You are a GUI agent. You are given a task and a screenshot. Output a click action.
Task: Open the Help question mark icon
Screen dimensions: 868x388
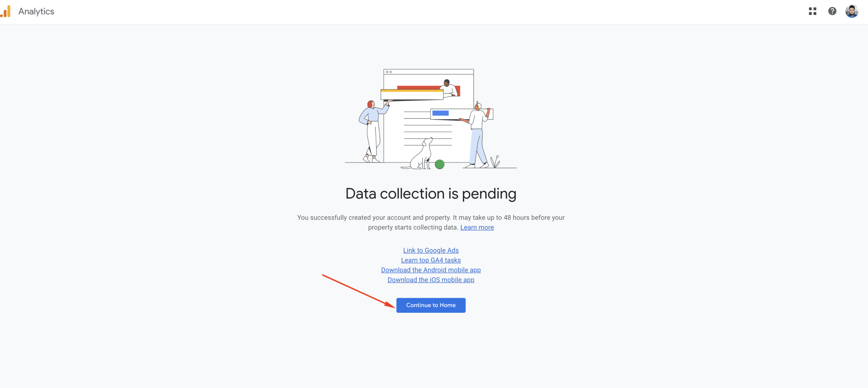pyautogui.click(x=832, y=11)
